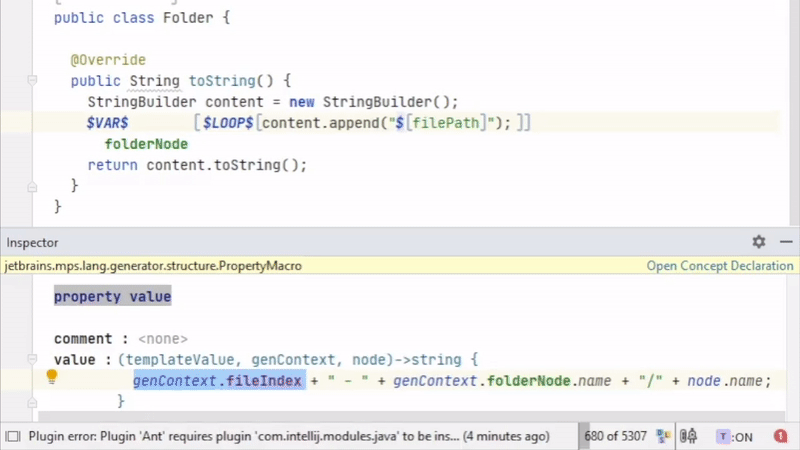Click the $VAR$ macro annotation
The height and width of the screenshot is (450, 800).
107,123
